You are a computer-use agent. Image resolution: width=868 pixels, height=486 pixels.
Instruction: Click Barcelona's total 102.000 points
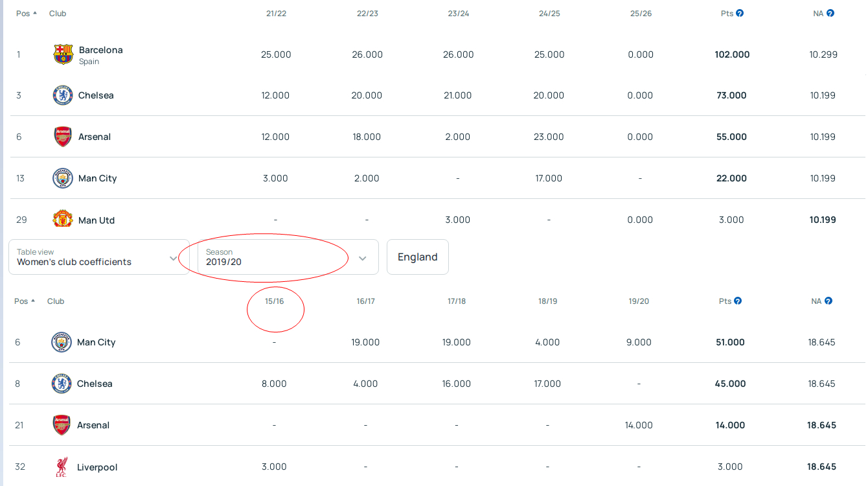click(x=732, y=54)
